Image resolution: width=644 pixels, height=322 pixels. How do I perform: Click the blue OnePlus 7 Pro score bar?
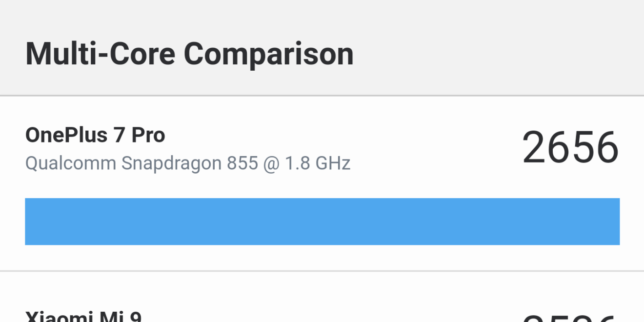tap(322, 221)
